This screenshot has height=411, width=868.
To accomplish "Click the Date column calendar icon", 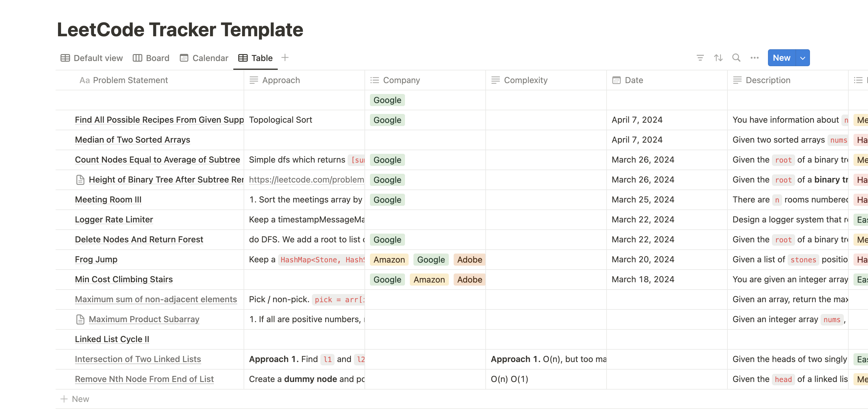I will tap(616, 80).
